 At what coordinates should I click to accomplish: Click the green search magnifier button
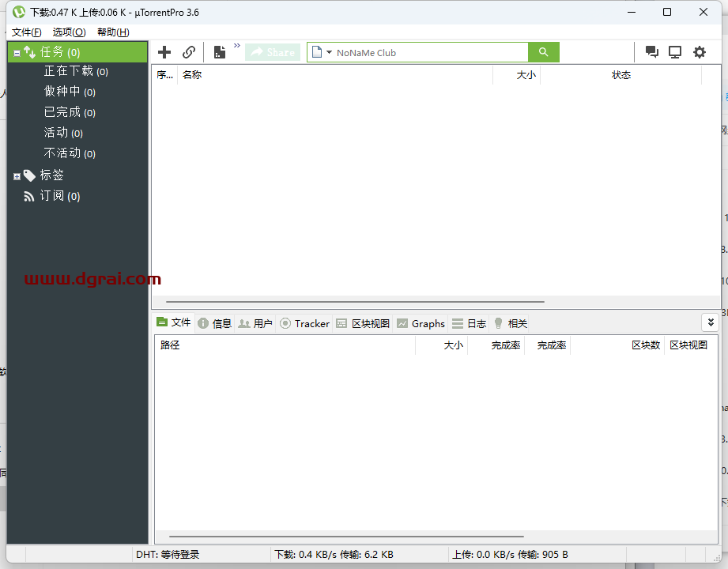click(543, 52)
